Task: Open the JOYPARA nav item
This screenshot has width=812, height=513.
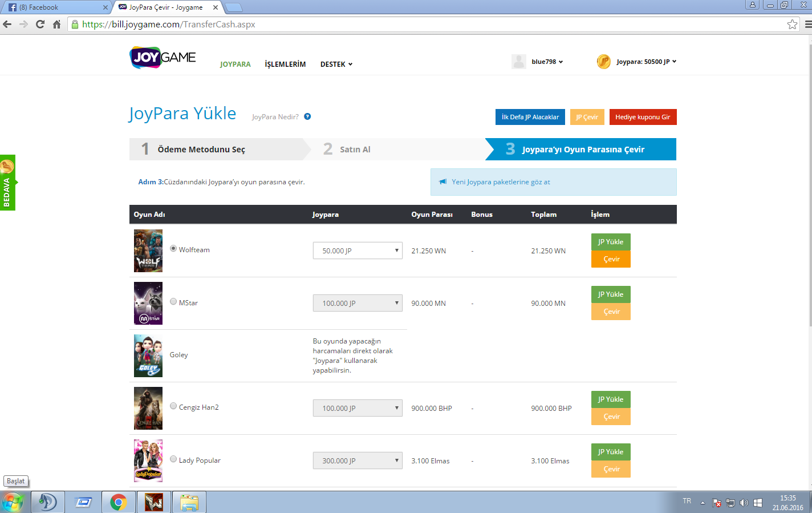Action: point(236,64)
